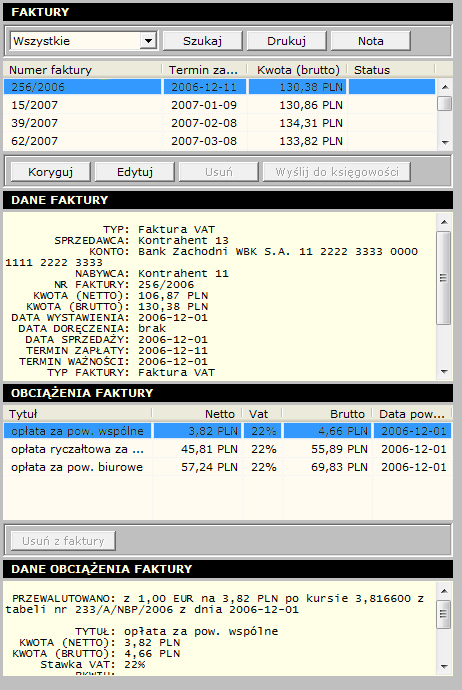Image resolution: width=462 pixels, height=690 pixels.
Task: Click the Status column header
Action: (x=392, y=70)
